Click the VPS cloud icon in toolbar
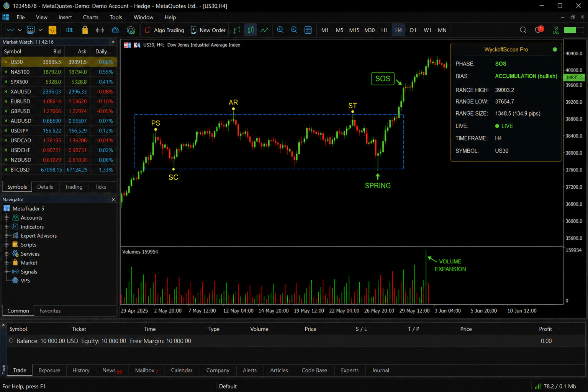This screenshot has width=588, height=392. (x=131, y=30)
